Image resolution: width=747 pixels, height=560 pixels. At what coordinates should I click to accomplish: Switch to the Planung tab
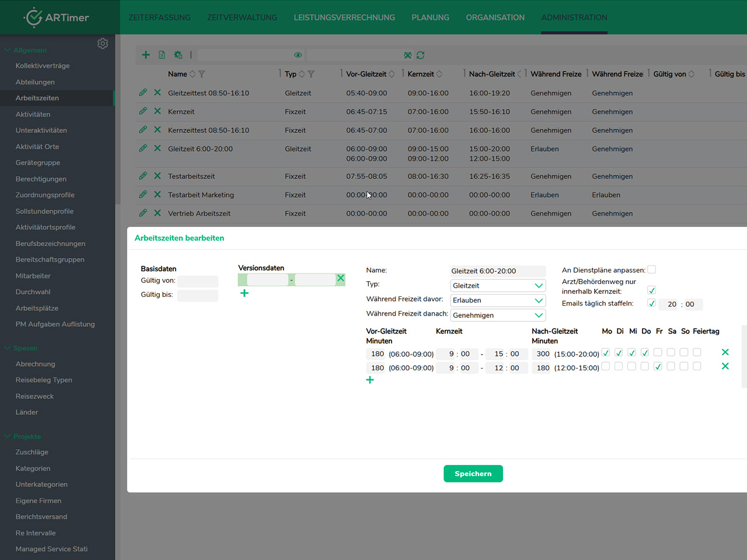pyautogui.click(x=430, y=17)
